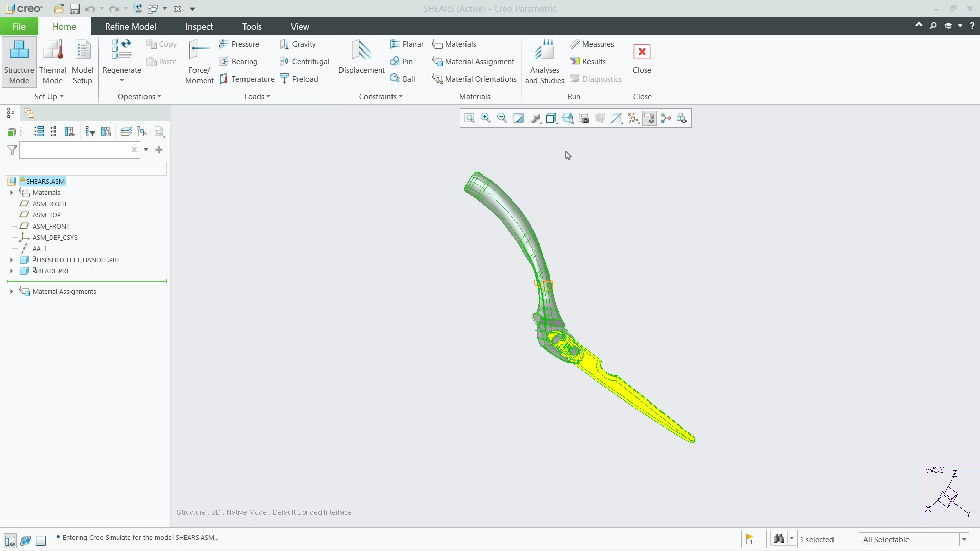Open the Loads group dropdown
Screen dimensions: 980x551
pyautogui.click(x=257, y=97)
